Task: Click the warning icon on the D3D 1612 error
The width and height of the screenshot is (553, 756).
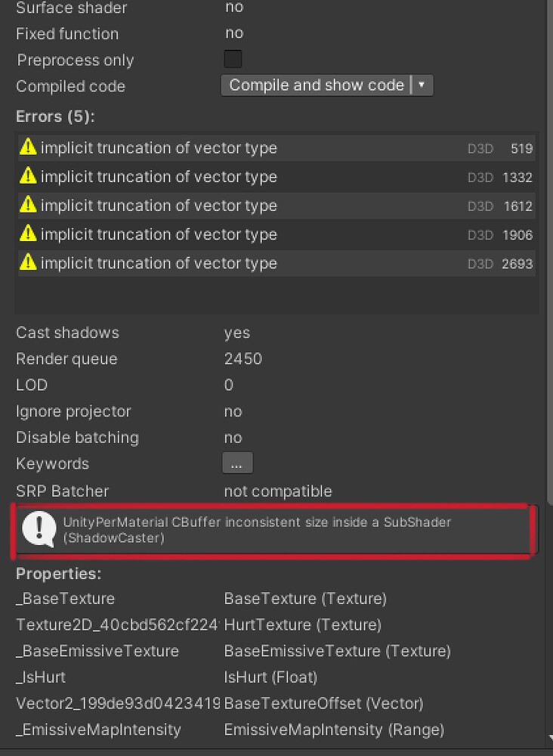Action: 27,205
